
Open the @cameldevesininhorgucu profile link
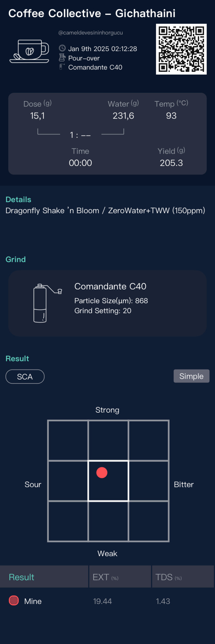[90, 33]
